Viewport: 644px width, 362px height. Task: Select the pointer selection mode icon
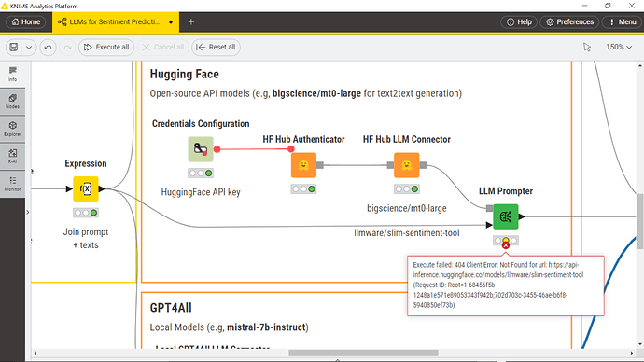point(587,48)
